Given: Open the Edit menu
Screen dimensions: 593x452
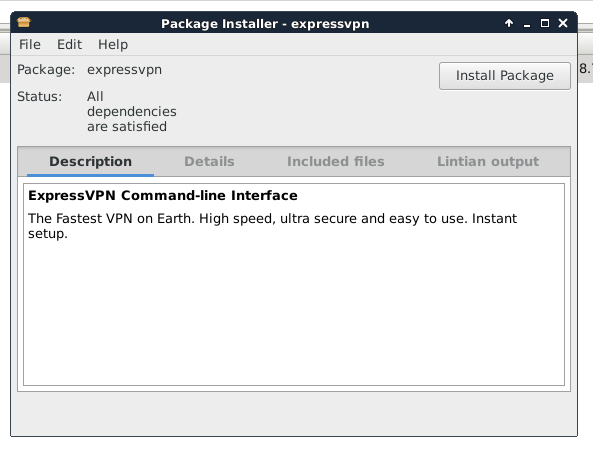Looking at the screenshot, I should 69,45.
